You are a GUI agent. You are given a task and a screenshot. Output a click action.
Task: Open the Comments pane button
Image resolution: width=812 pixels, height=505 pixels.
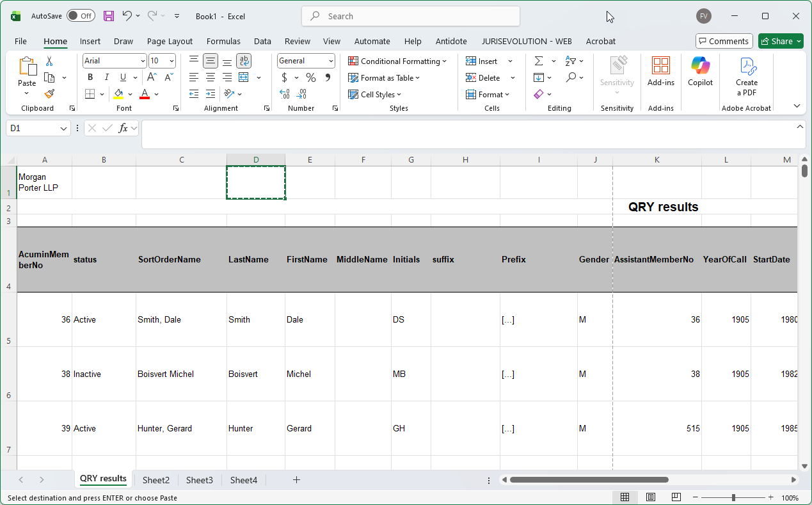point(724,41)
